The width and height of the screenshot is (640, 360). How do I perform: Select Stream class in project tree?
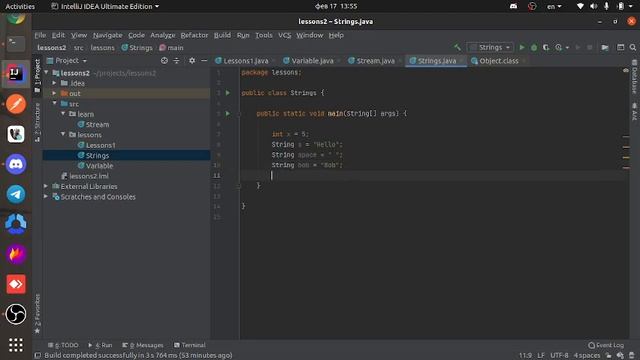97,124
